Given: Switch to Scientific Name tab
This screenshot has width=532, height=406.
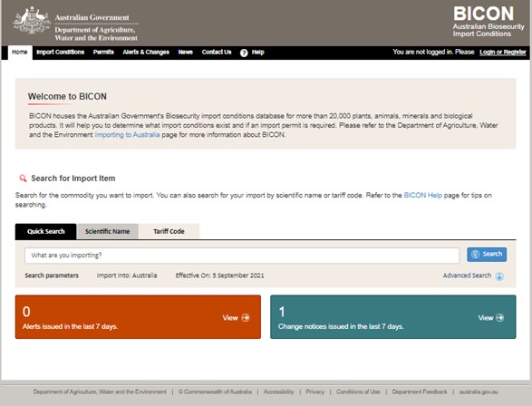Looking at the screenshot, I should click(x=108, y=232).
